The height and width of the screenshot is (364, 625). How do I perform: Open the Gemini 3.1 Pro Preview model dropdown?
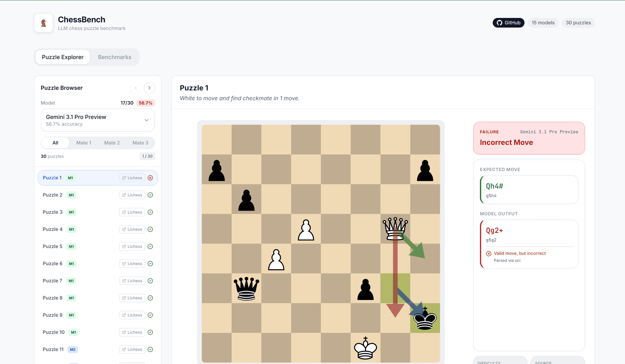tap(98, 120)
